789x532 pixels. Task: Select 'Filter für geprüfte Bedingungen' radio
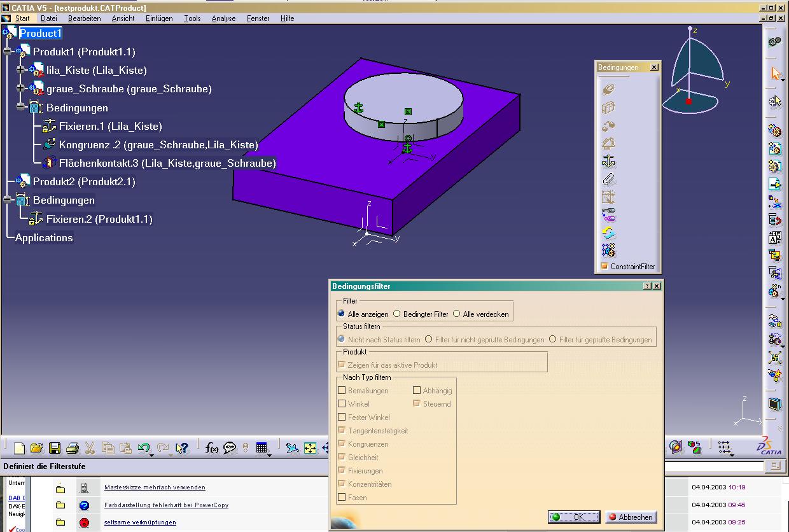553,340
